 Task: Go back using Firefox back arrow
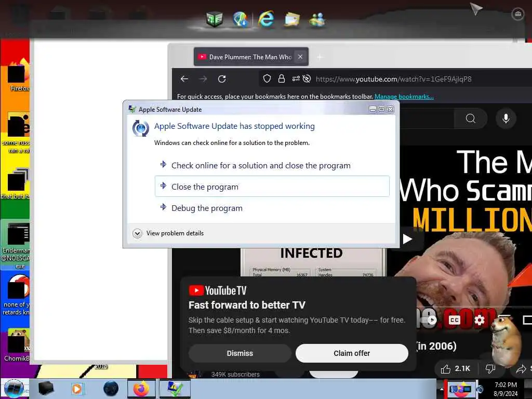[x=184, y=79]
